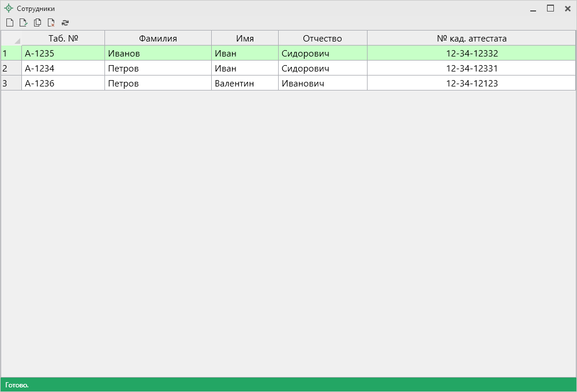577x392 pixels.
Task: Select the Валентин name cell
Action: click(245, 84)
